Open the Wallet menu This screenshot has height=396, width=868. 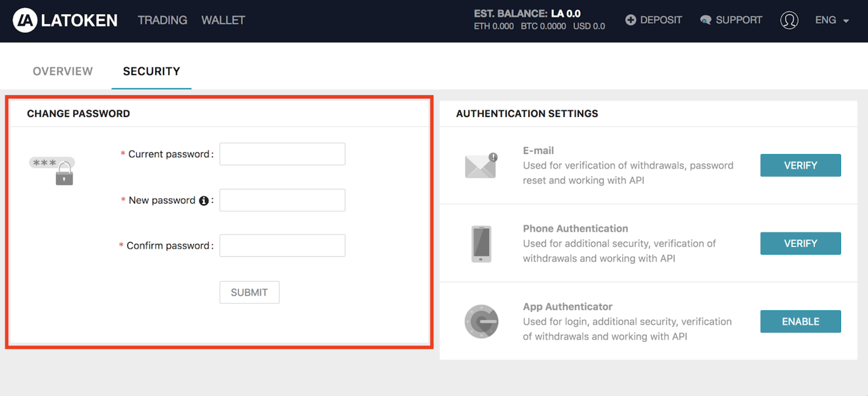pos(223,20)
